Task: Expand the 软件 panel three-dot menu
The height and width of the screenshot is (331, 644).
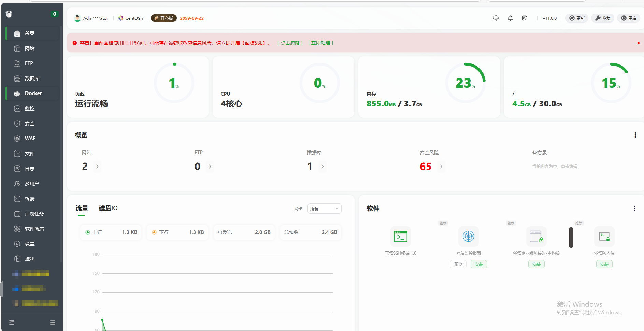Action: tap(634, 208)
